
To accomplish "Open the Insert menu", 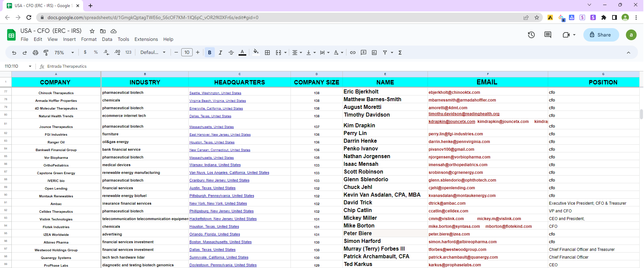I will [69, 39].
